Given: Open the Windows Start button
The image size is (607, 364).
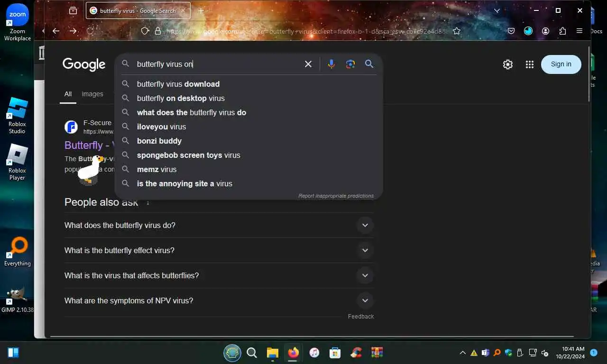Looking at the screenshot, I should (x=13, y=353).
